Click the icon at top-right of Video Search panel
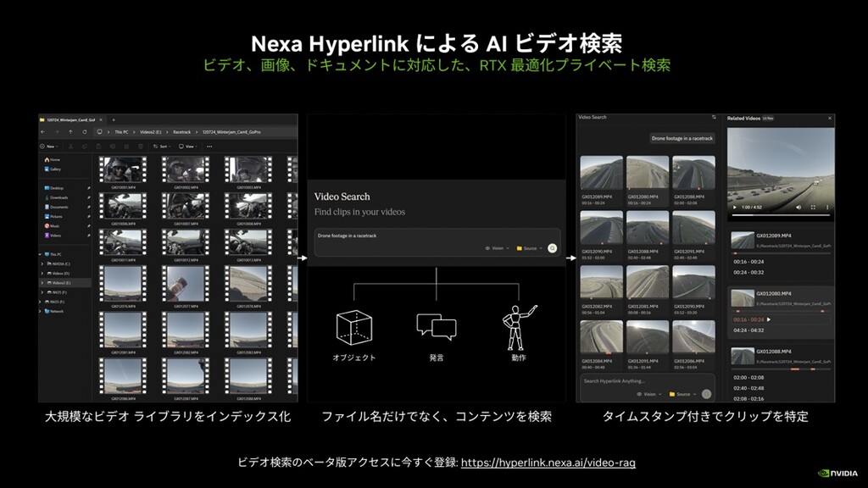868x488 pixels. tap(714, 117)
